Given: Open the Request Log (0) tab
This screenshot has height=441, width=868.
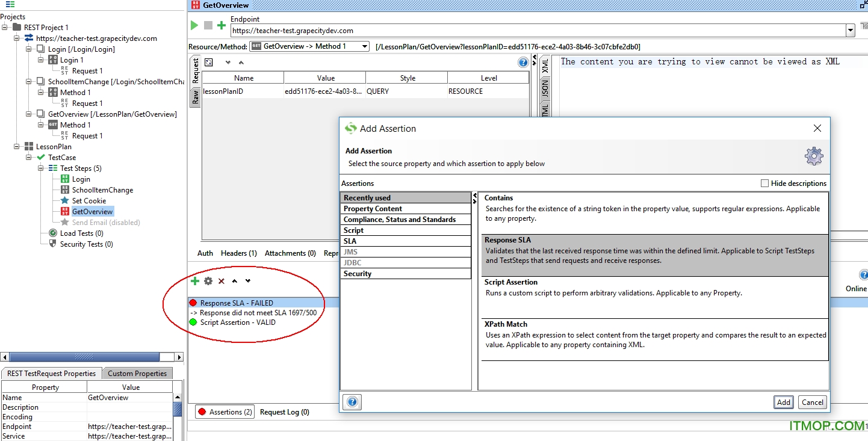Looking at the screenshot, I should pyautogui.click(x=285, y=412).
